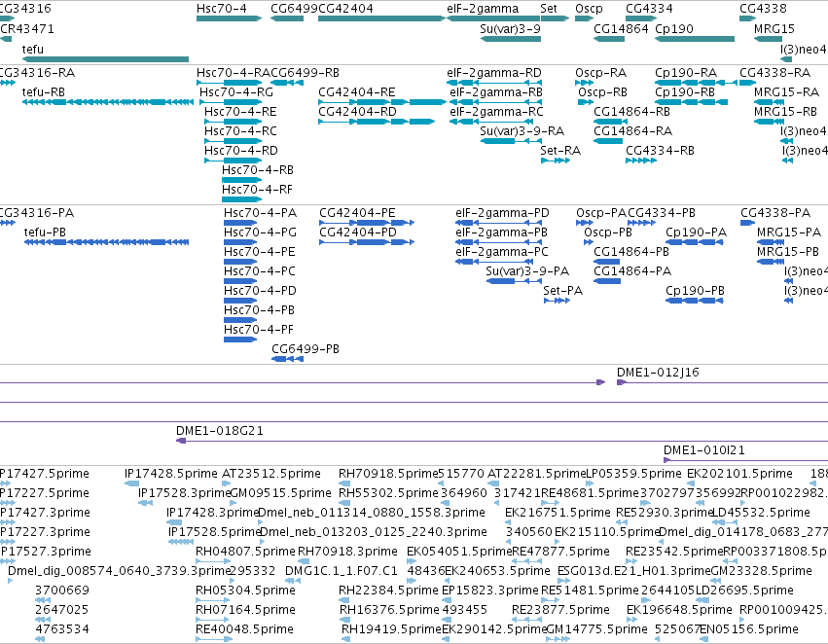Image resolution: width=828 pixels, height=644 pixels.
Task: Select protein Hsc70-4-PF
Action: point(240,340)
